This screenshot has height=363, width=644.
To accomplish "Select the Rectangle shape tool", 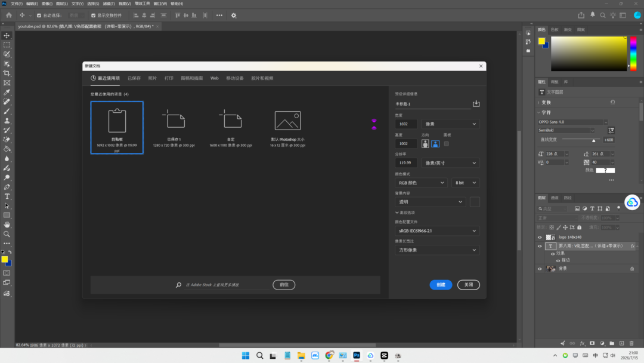I will click(7, 215).
